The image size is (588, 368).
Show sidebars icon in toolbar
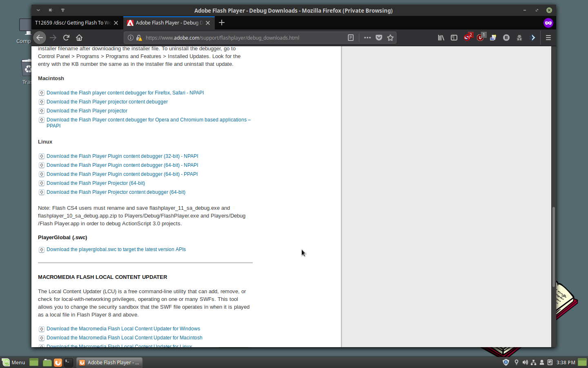click(454, 38)
